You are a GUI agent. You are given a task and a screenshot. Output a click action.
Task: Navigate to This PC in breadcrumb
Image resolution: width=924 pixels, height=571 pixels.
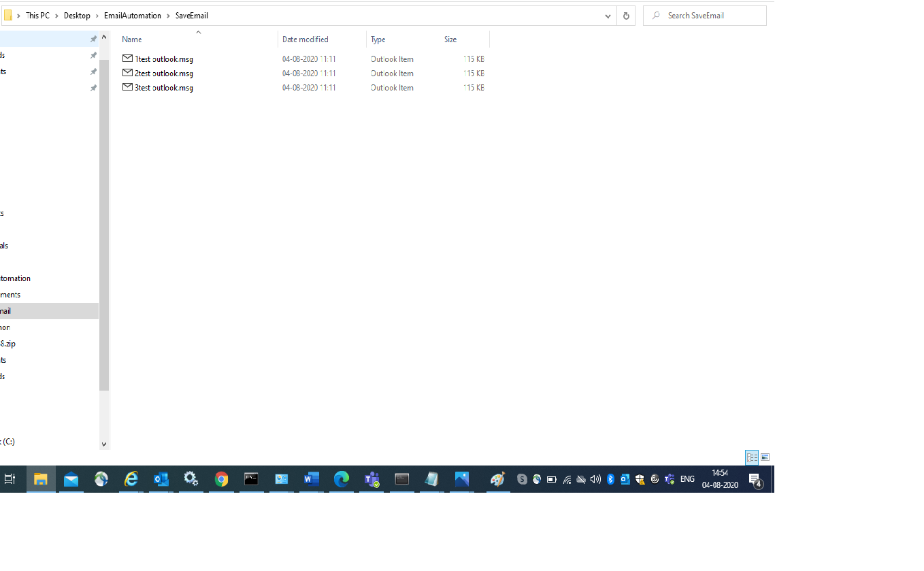(x=37, y=16)
